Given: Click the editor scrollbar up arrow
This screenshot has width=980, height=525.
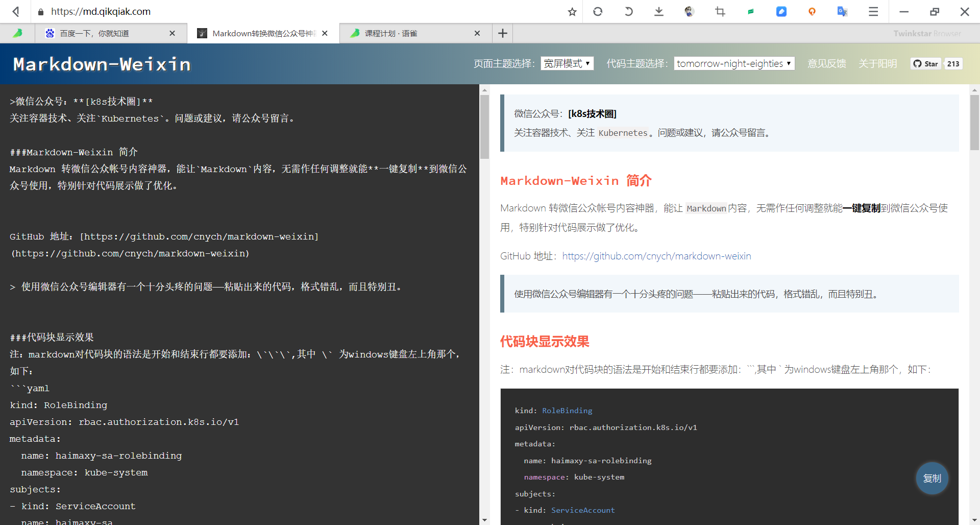Looking at the screenshot, I should (484, 89).
